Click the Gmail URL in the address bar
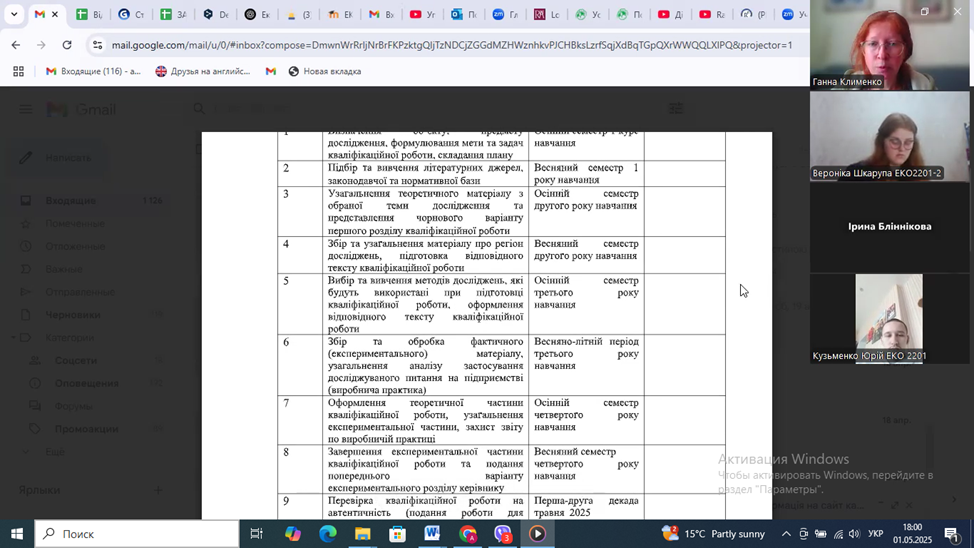 [x=452, y=45]
